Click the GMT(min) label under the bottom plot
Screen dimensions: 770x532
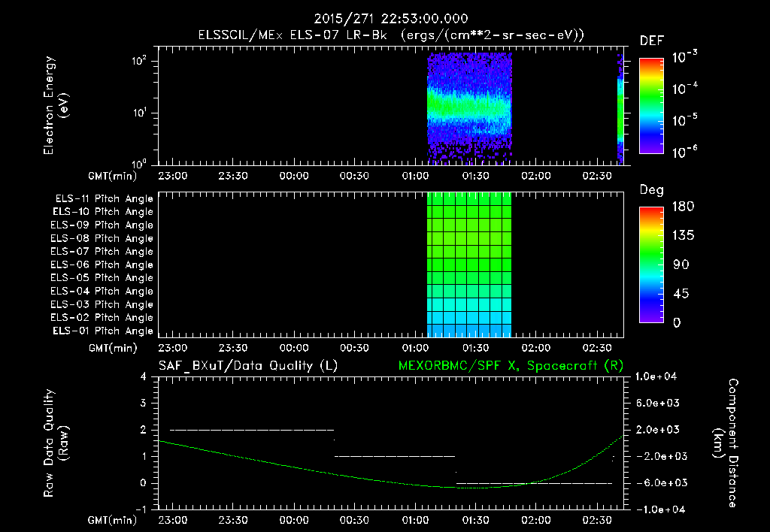113,520
